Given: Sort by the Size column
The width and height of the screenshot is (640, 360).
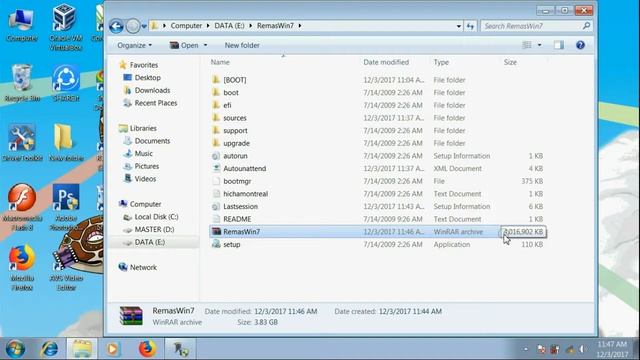Looking at the screenshot, I should coord(510,62).
